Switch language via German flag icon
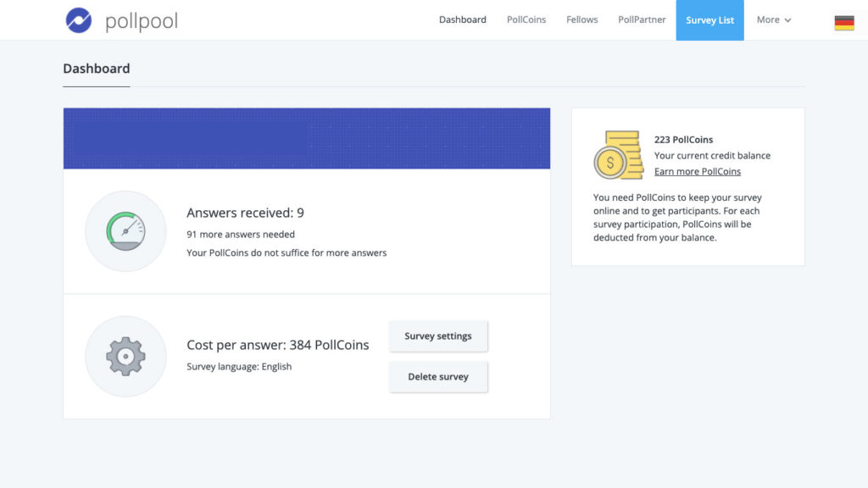Screen dimensions: 868x488 point(844,23)
